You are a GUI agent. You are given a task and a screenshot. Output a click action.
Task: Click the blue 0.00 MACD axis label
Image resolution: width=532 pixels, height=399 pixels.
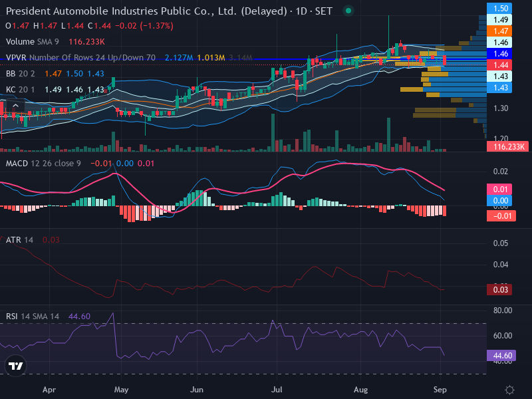(499, 201)
